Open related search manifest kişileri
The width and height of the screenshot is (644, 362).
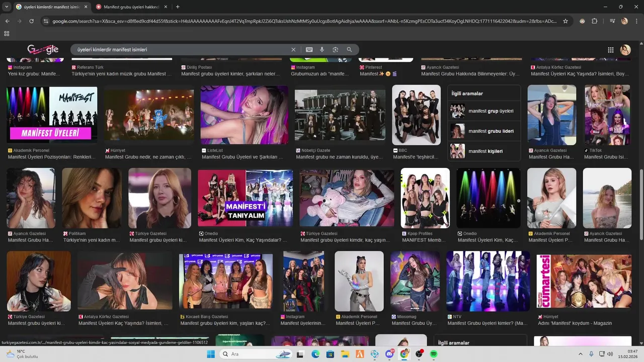pyautogui.click(x=484, y=151)
